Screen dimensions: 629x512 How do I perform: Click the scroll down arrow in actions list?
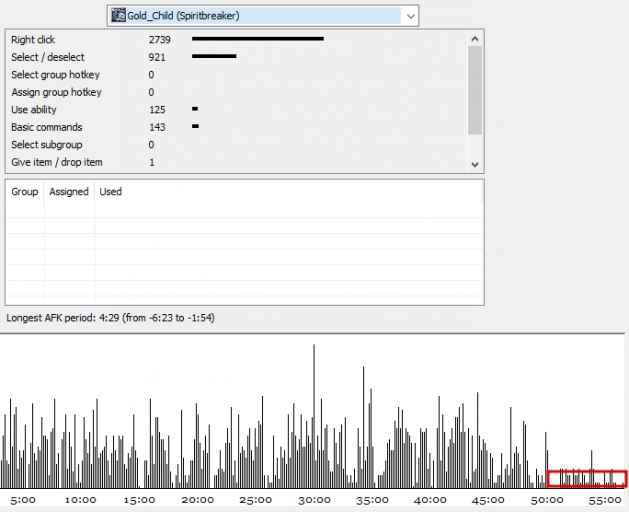(x=475, y=164)
